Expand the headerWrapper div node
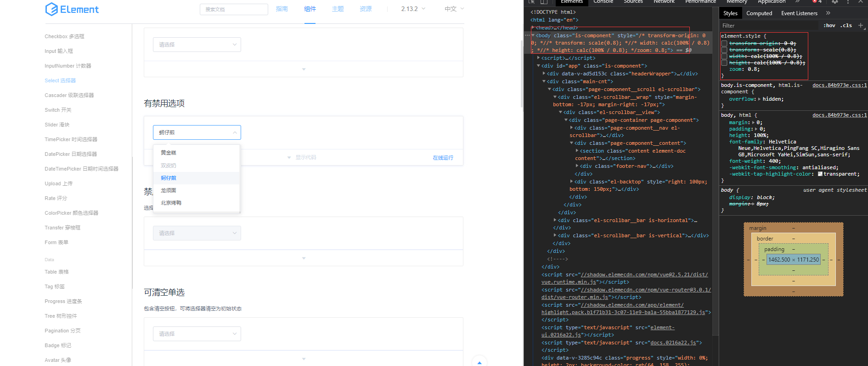This screenshot has height=366, width=868. coord(544,74)
